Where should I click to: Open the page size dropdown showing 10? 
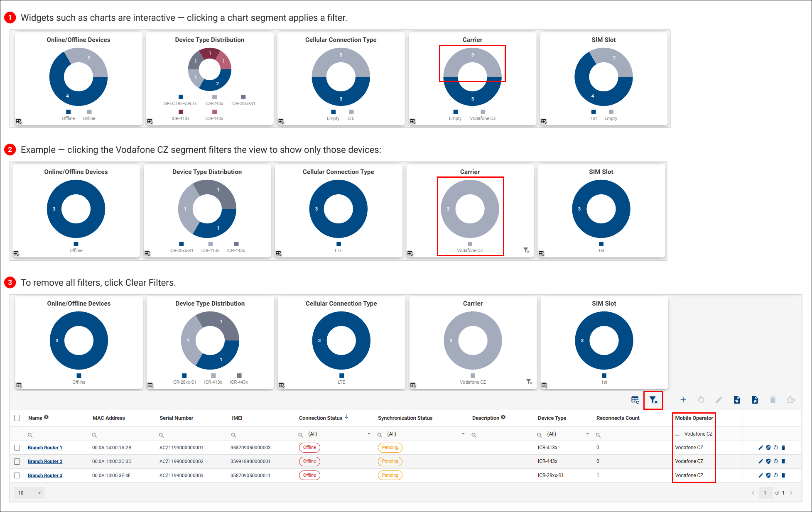click(x=29, y=493)
